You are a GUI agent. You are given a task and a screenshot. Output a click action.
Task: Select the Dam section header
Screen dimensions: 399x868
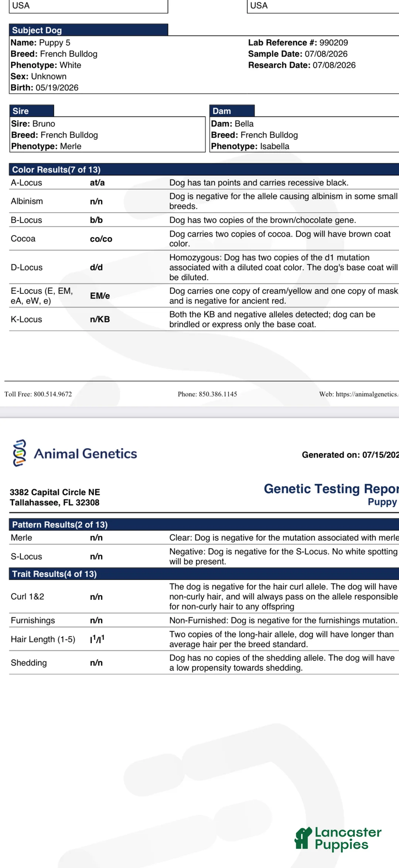click(x=232, y=111)
